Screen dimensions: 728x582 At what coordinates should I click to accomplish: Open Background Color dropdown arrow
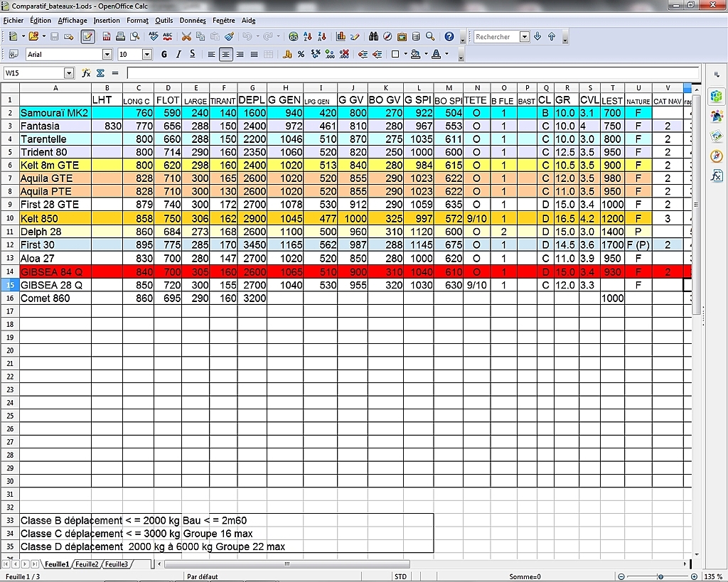(x=427, y=54)
